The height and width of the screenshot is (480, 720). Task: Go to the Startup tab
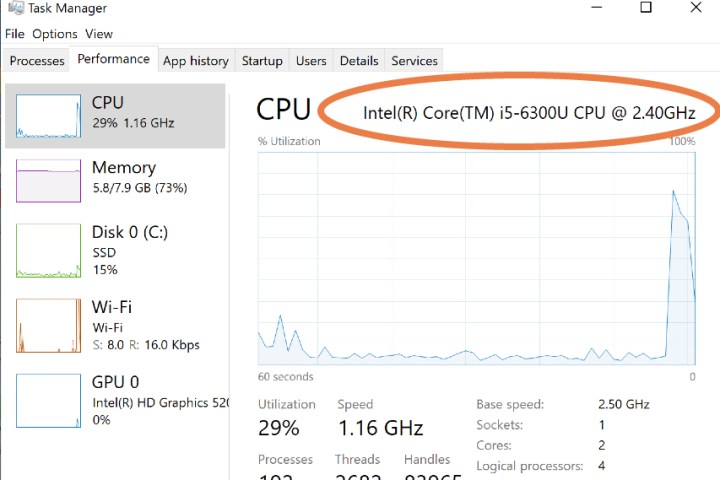coord(262,61)
